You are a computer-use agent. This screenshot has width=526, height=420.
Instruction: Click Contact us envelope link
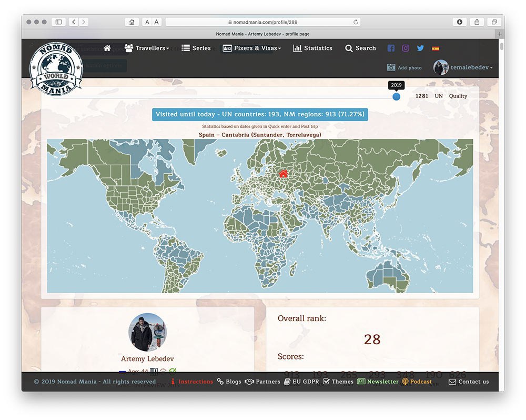click(x=469, y=382)
